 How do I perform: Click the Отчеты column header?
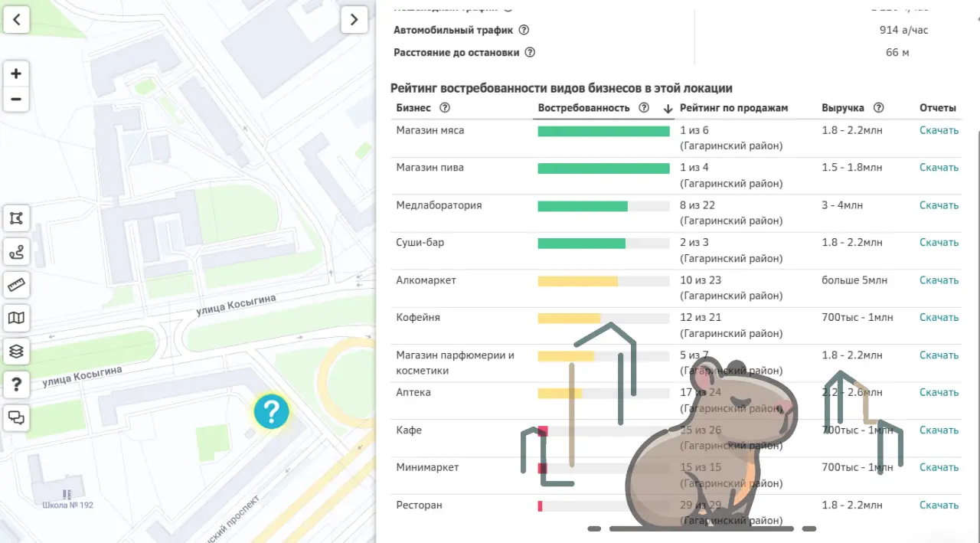click(x=938, y=108)
